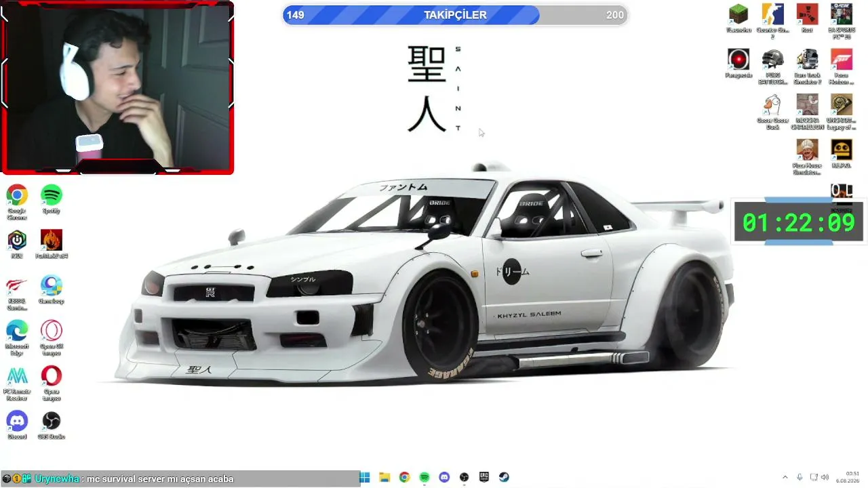Open the Goose Goose Duck desktop shortcut

coord(773,112)
